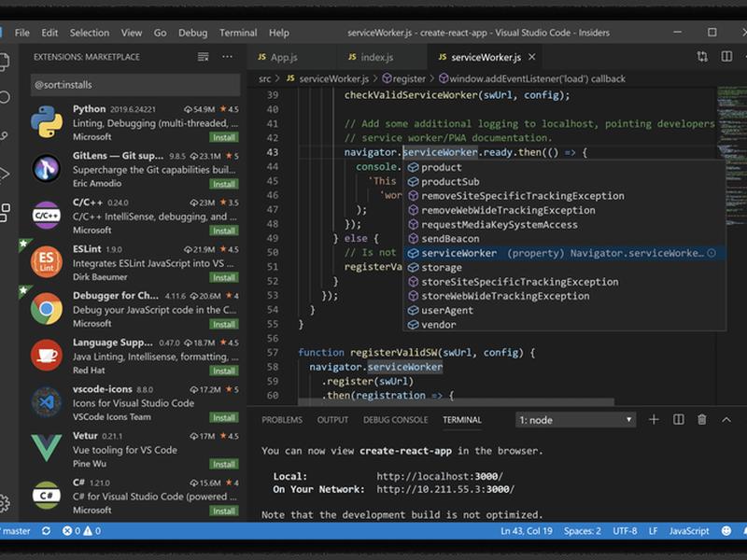
Task: Click 'LF' end of line in status bar
Action: point(653,530)
